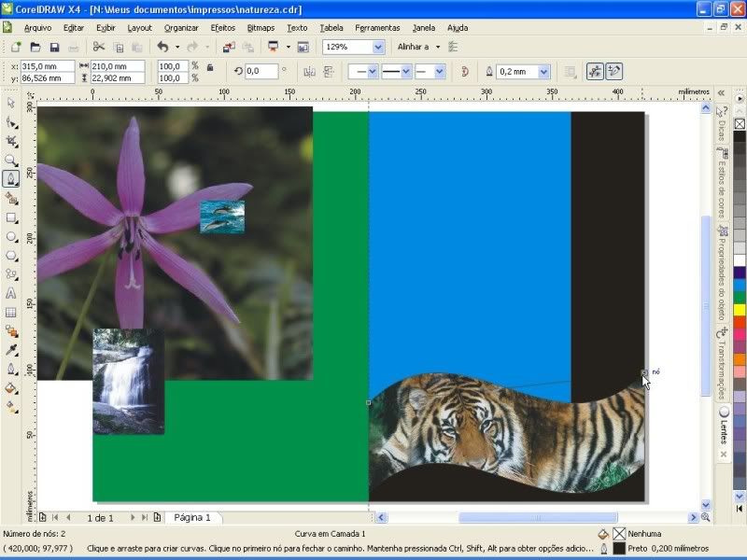Select the Table tool in the toolbox

pos(11,313)
